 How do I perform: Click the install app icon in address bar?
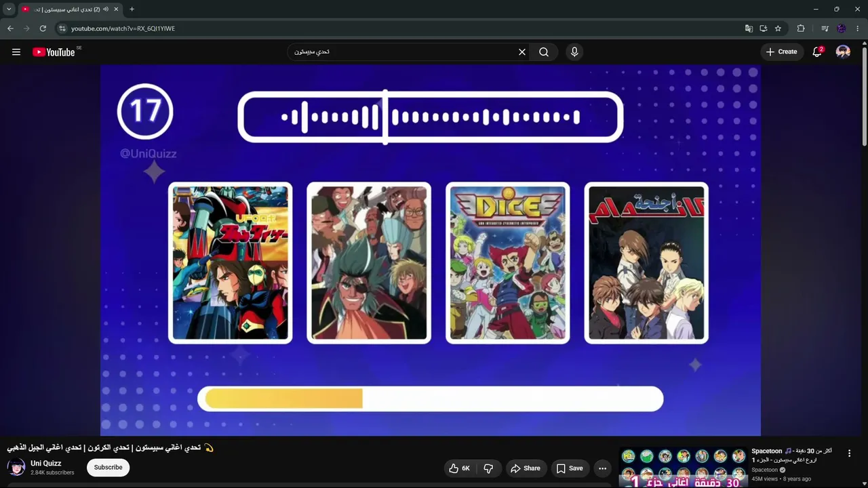pos(763,28)
